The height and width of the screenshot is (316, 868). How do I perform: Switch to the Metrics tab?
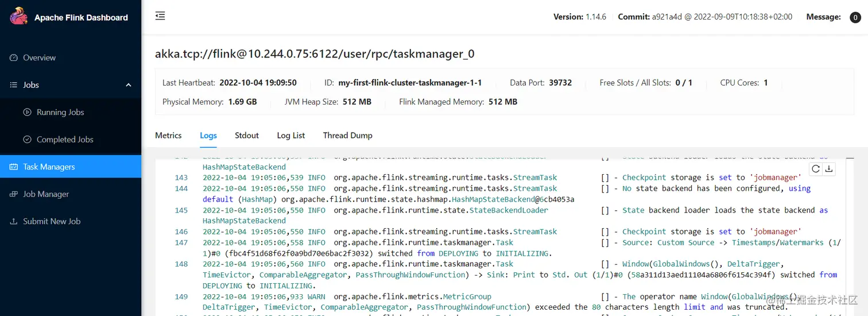coord(168,136)
